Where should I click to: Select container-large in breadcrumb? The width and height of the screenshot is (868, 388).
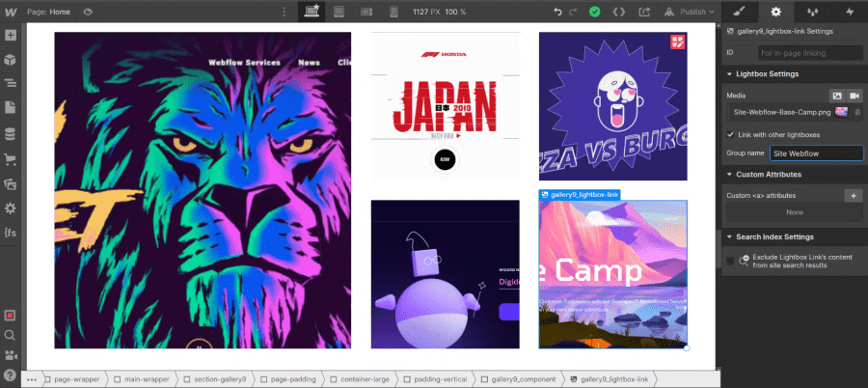[360, 379]
